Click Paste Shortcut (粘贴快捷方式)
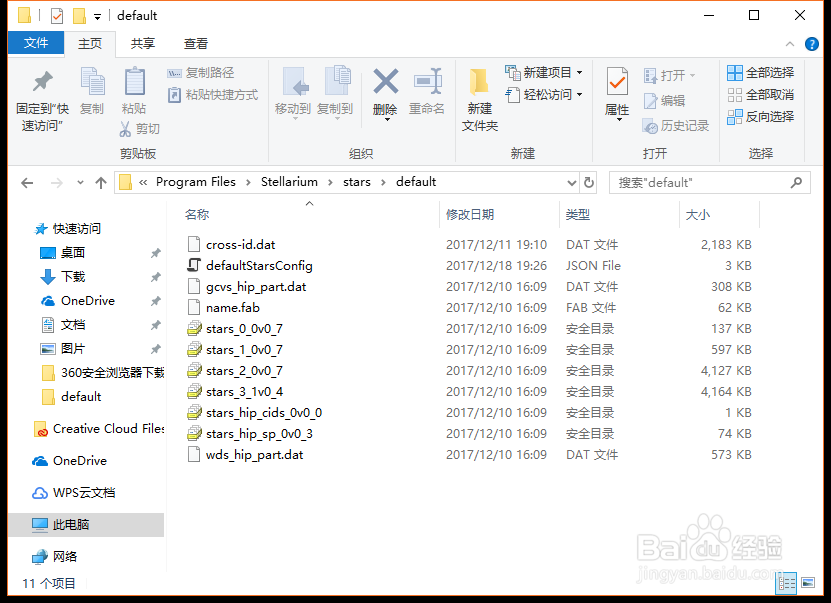The width and height of the screenshot is (831, 603). [x=213, y=95]
